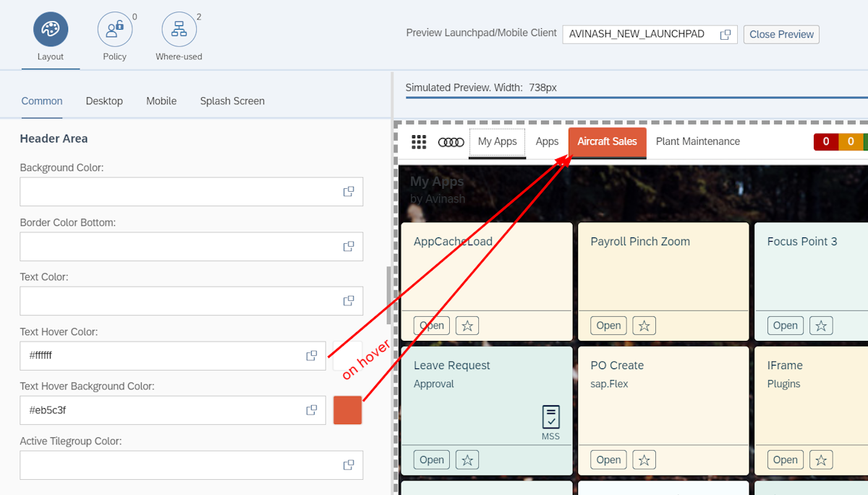The height and width of the screenshot is (495, 868).
Task: Open the Where-used section icon
Action: tap(179, 30)
